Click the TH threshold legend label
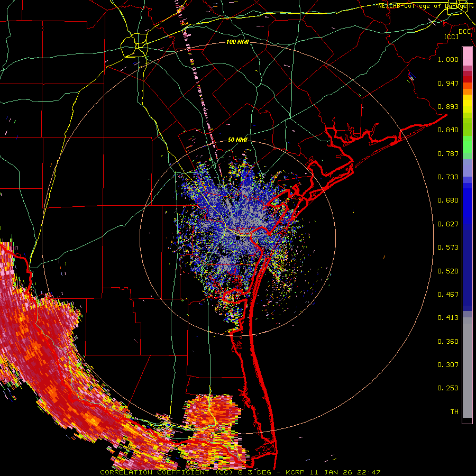The height and width of the screenshot is (476, 476). (x=454, y=412)
